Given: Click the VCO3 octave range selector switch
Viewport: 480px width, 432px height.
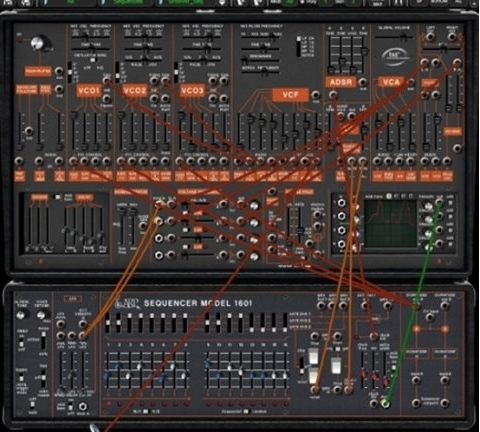Looking at the screenshot, I should click(x=176, y=72).
